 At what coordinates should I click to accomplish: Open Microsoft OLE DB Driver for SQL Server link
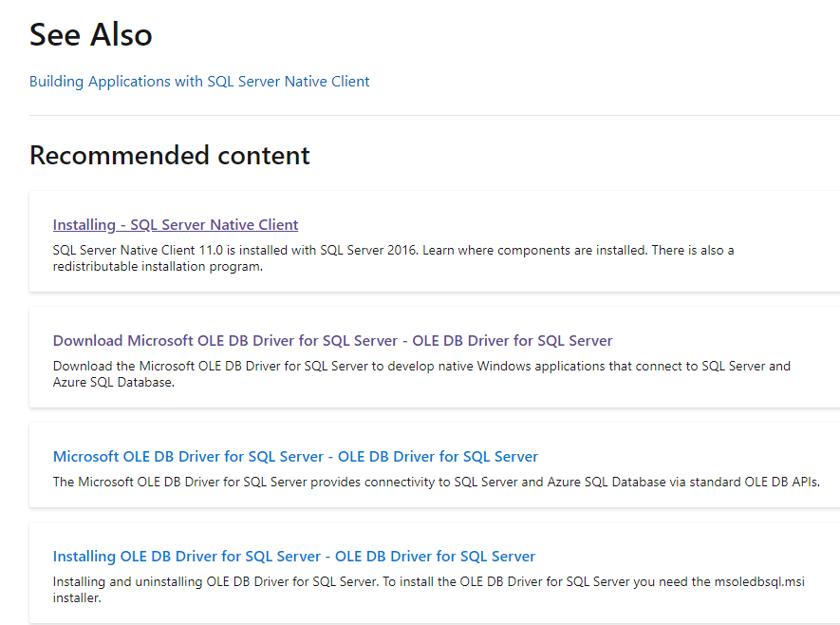[x=295, y=456]
